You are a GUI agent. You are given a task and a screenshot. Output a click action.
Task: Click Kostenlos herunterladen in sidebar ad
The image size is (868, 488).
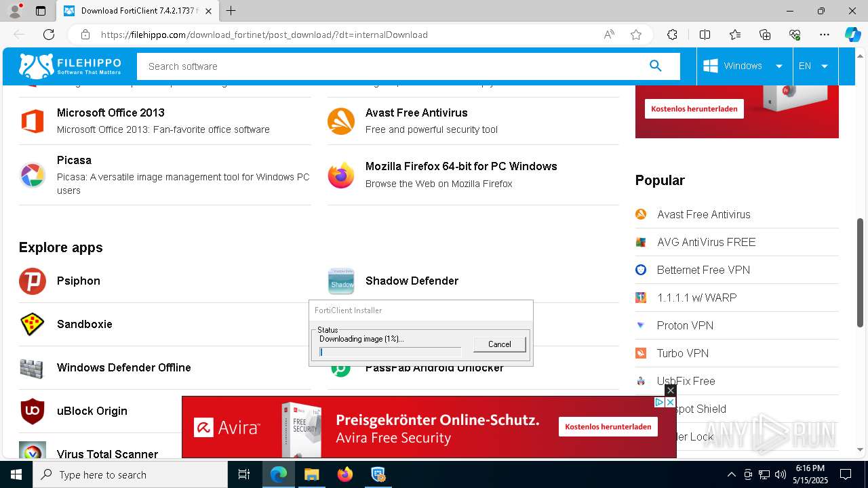coord(694,108)
